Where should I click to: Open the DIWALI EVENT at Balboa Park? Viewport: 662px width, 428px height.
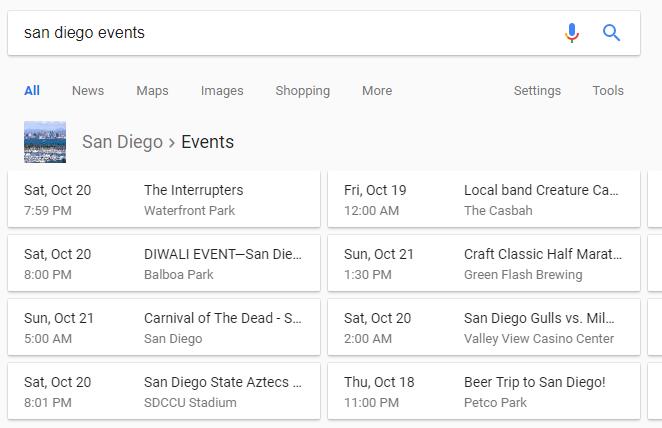pyautogui.click(x=164, y=263)
